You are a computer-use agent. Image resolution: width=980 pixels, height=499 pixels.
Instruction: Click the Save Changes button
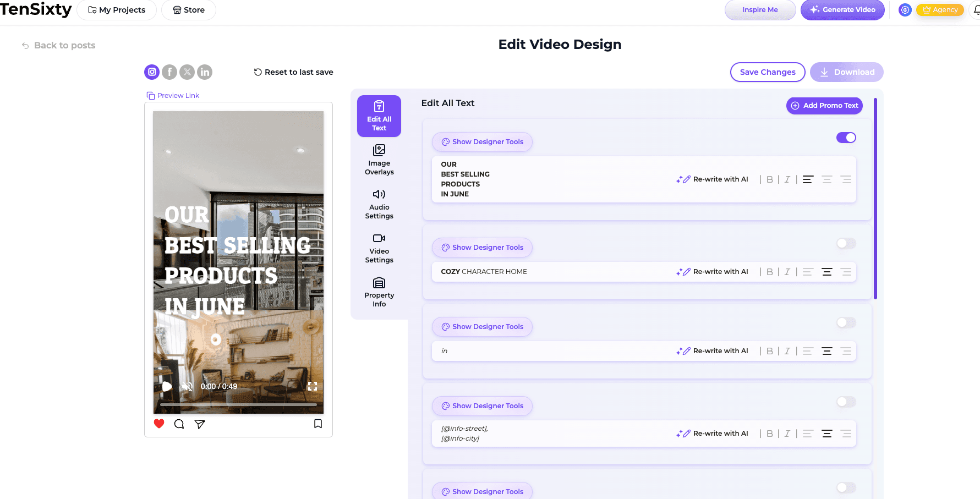click(x=768, y=72)
